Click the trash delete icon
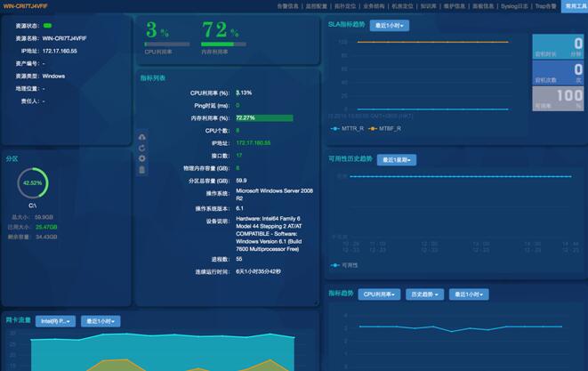Viewport: 588px width, 371px height. click(142, 169)
